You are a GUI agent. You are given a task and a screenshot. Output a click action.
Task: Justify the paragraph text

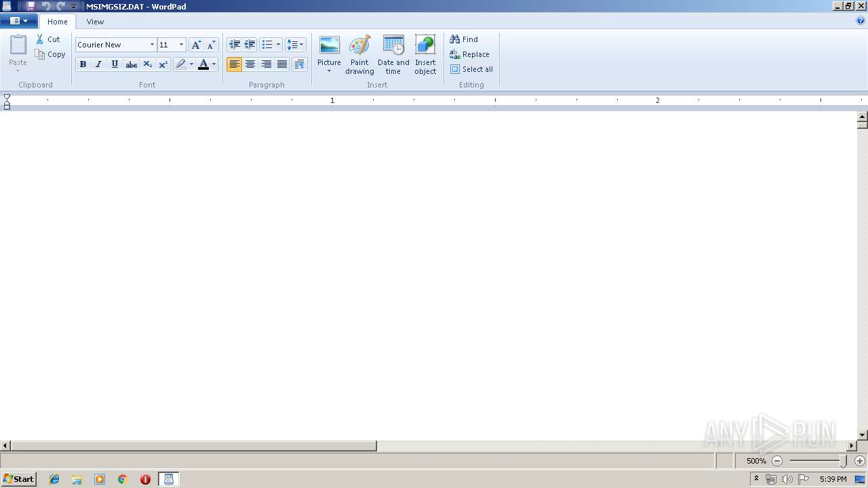[282, 64]
